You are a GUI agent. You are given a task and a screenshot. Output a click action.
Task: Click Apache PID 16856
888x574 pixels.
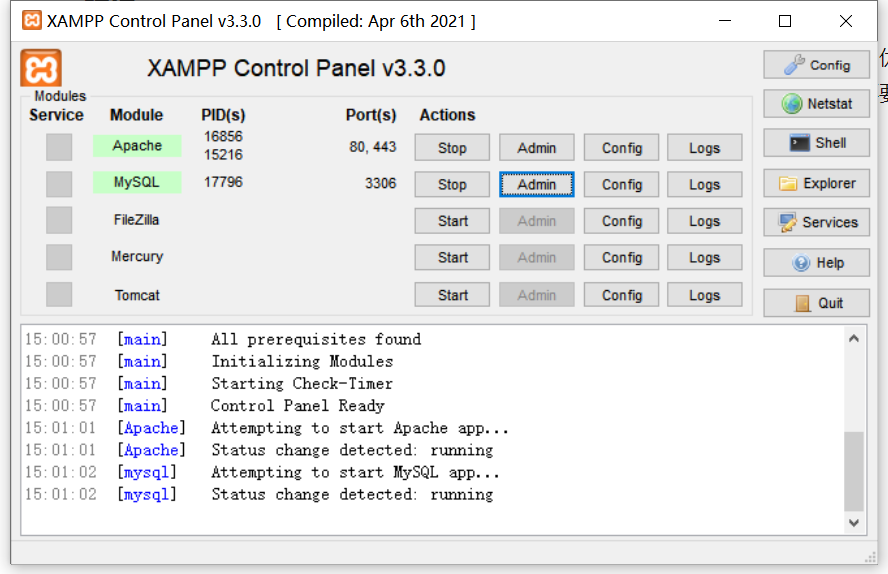(223, 136)
